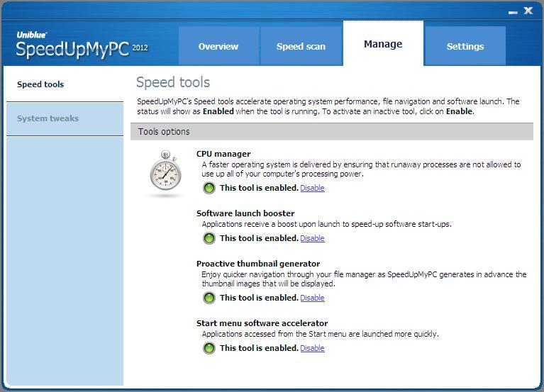This screenshot has height=392, width=544.
Task: Click the Speed tools page title
Action: [x=173, y=82]
